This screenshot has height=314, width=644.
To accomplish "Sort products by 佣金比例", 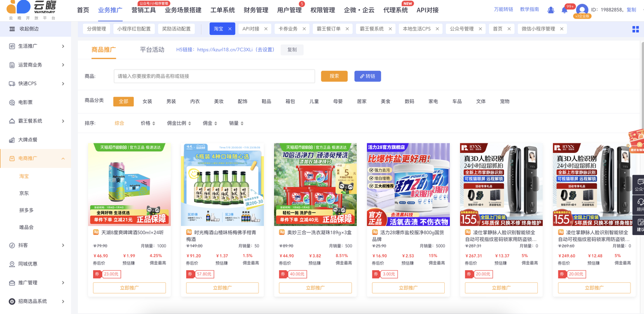I will pyautogui.click(x=179, y=123).
